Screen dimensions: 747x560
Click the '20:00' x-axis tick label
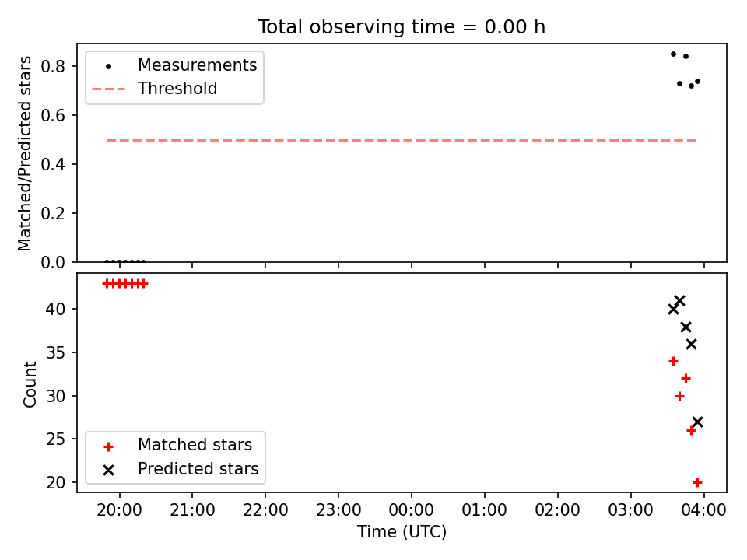click(119, 510)
